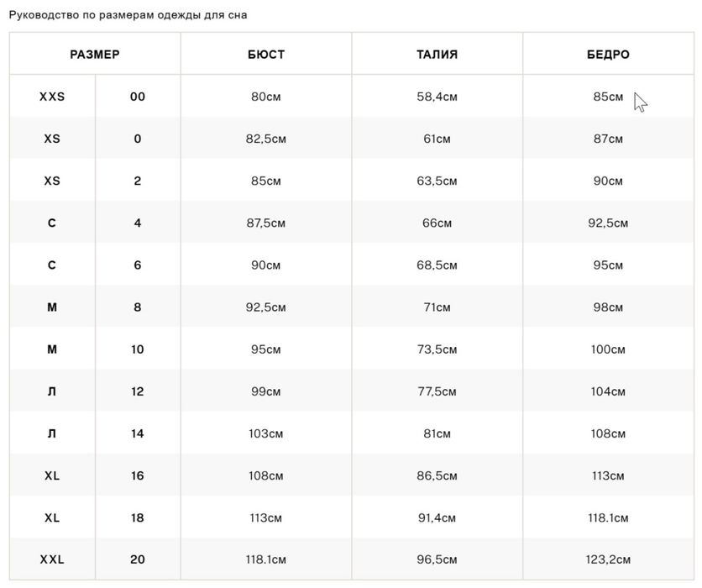Click size number 00 cell
The image size is (702, 588).
pos(138,97)
